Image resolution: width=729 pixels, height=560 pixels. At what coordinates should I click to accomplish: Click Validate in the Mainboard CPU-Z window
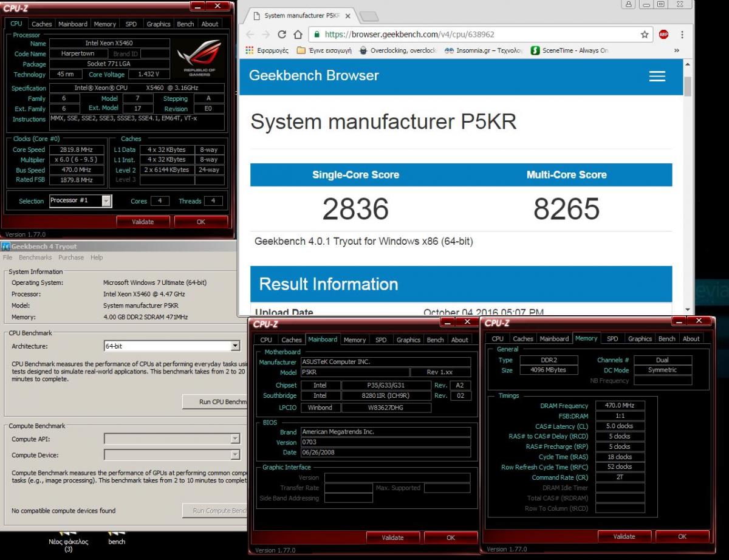coord(392,538)
